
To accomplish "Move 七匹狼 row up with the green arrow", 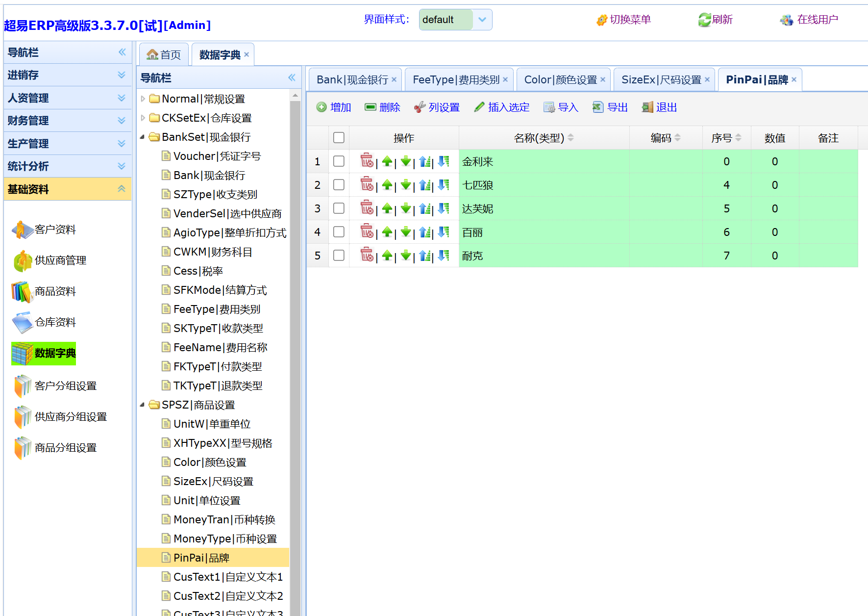I will [x=387, y=185].
